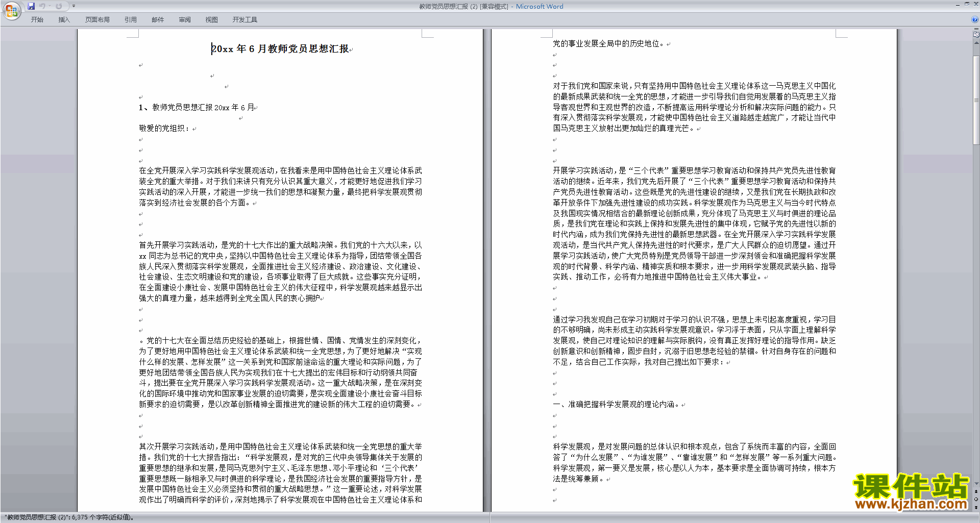Click the Save floppy disk icon

[31, 6]
